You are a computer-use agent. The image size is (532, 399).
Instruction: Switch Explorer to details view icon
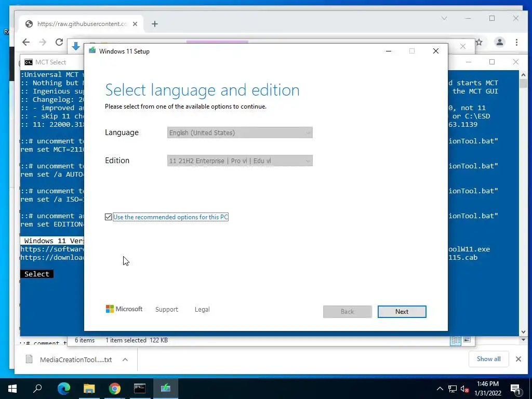(x=456, y=340)
